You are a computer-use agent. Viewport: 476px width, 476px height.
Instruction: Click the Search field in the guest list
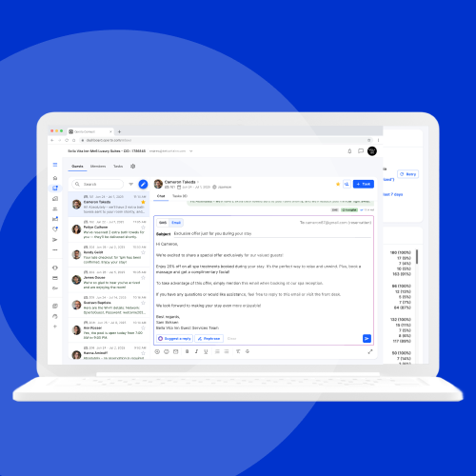pos(98,184)
